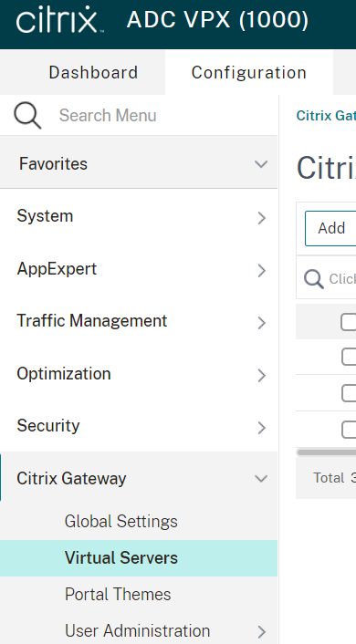Check the third row checkbox
The width and height of the screenshot is (356, 644).
point(349,430)
